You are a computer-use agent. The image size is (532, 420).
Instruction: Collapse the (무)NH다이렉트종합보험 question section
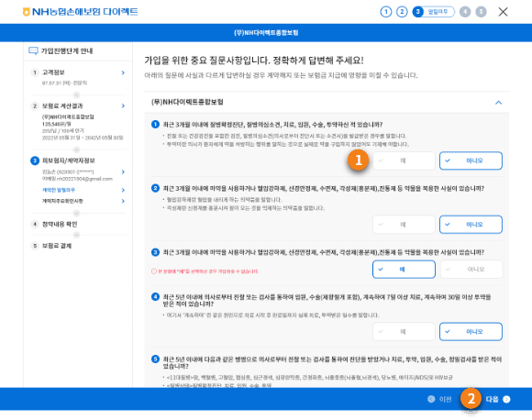[498, 103]
